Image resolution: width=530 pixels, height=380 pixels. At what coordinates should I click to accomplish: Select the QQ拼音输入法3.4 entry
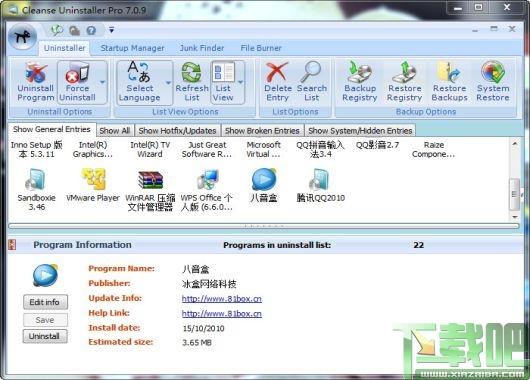click(320, 149)
